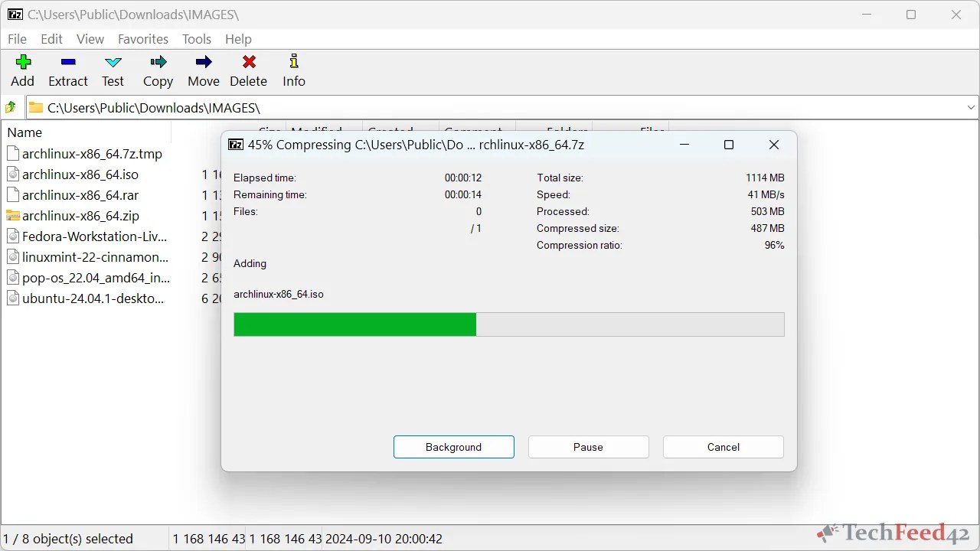Viewport: 980px width, 551px height.
Task: Click status bar date 2024-09-10 20:00:42
Action: pyautogui.click(x=384, y=539)
